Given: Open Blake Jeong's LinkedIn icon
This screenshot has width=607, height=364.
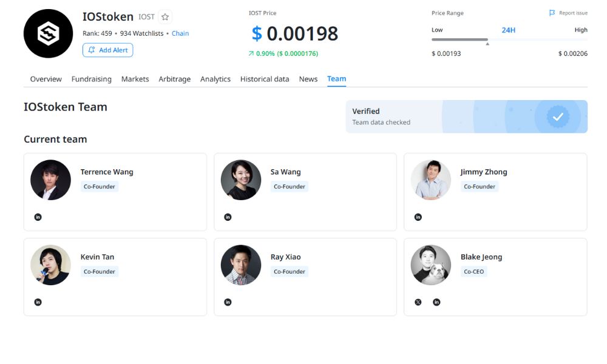Looking at the screenshot, I should 435,302.
